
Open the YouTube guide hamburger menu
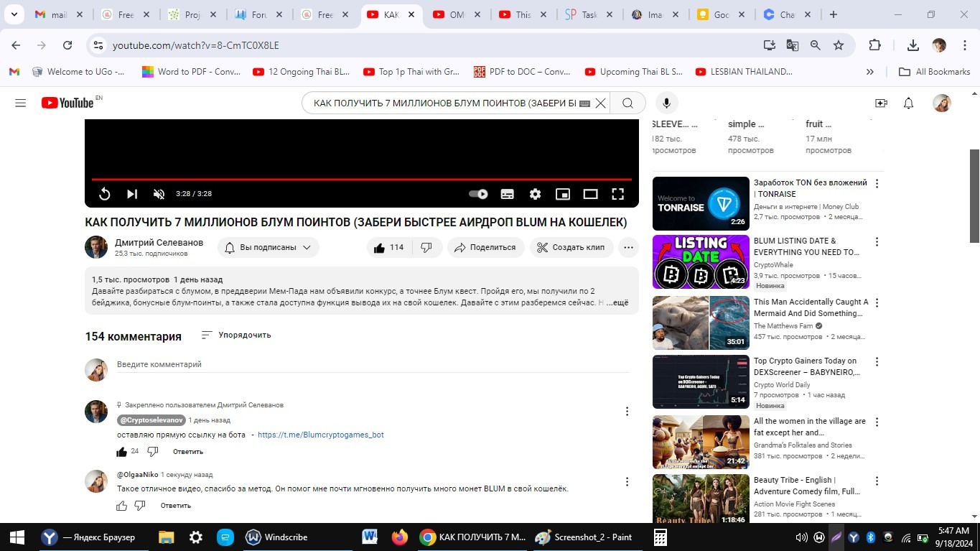click(20, 103)
